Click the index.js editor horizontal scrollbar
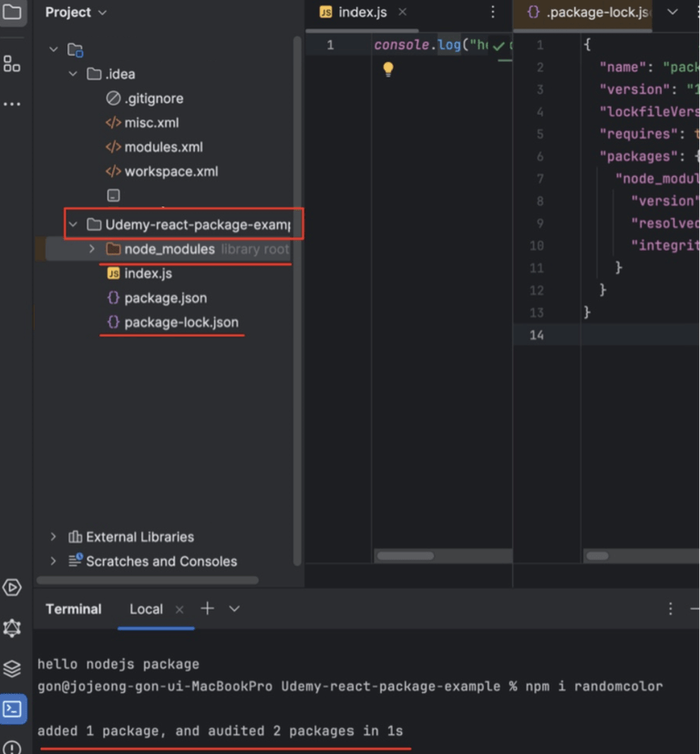This screenshot has height=754, width=700. [406, 556]
